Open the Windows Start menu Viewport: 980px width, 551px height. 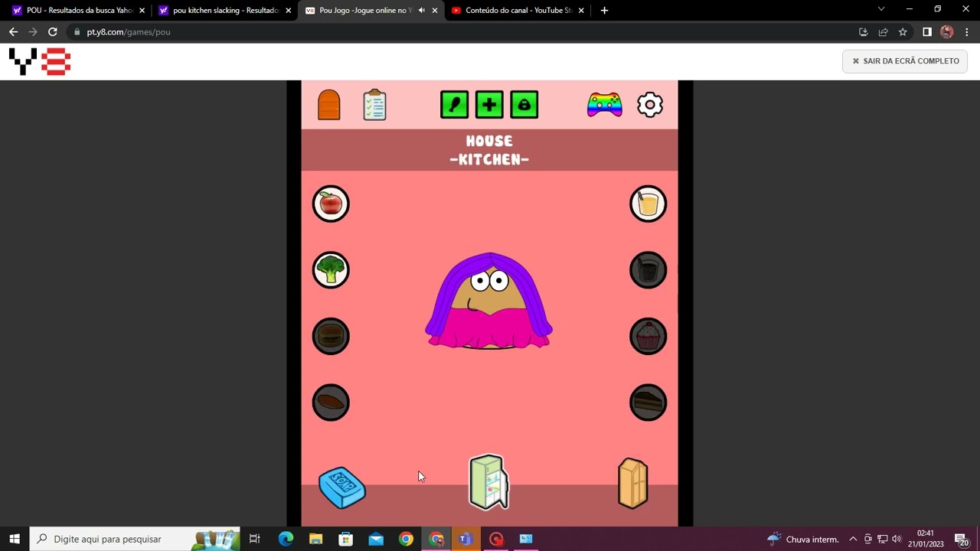15,539
